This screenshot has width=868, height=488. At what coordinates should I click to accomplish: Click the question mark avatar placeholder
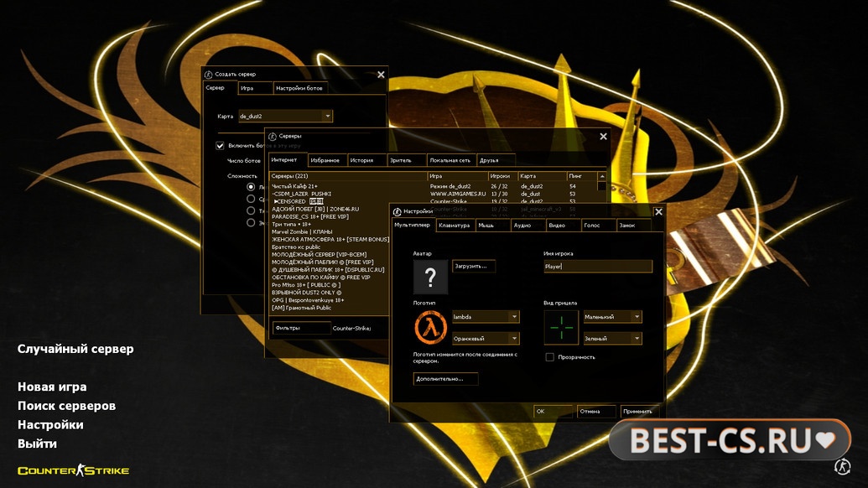431,277
